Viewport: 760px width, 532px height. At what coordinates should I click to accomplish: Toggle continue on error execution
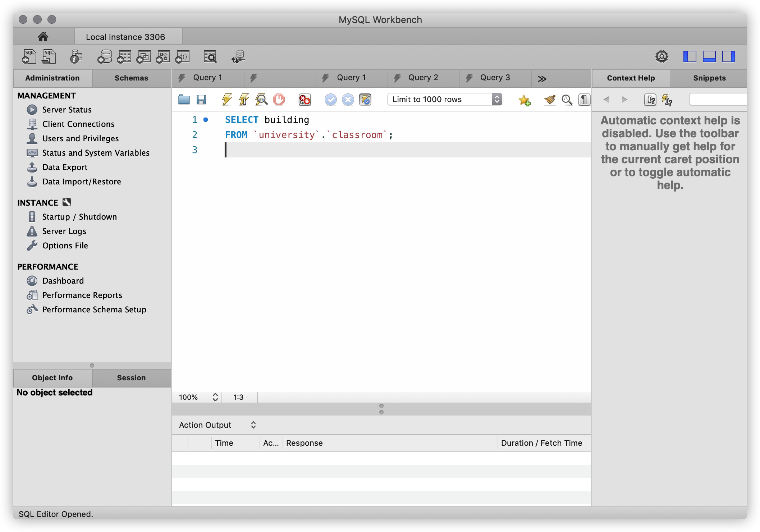tap(305, 100)
